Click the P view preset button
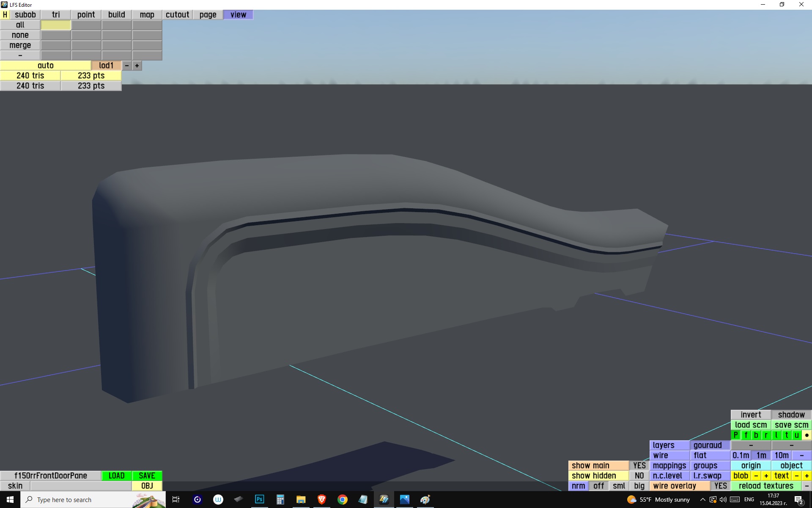 point(735,435)
